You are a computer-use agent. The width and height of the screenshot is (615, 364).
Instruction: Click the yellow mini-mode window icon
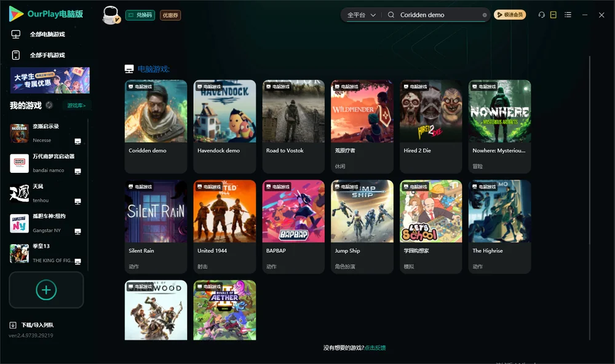(553, 15)
